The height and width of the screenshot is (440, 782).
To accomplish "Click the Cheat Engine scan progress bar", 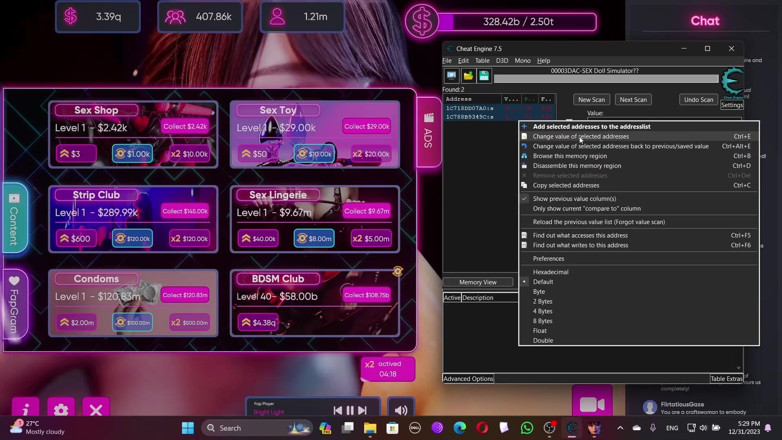I will point(606,79).
